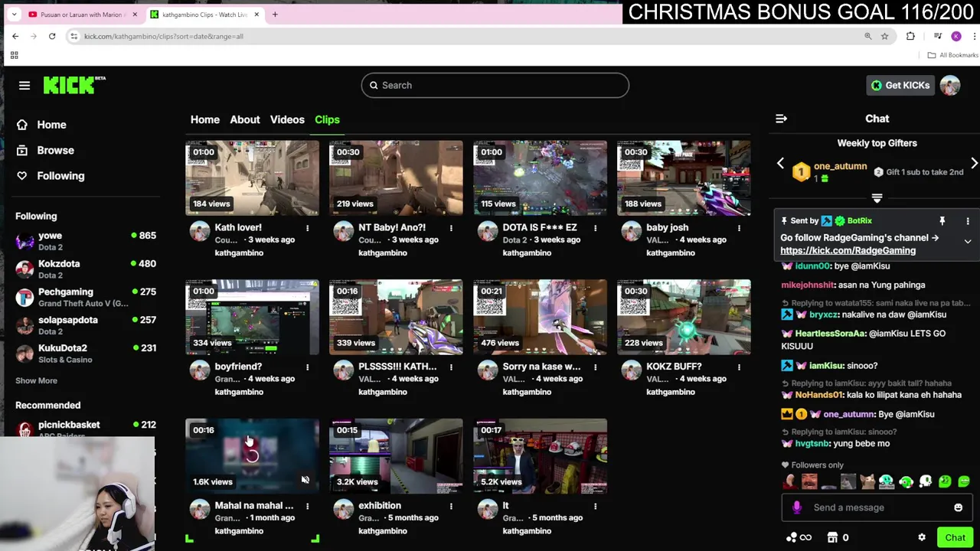The height and width of the screenshot is (551, 980).
Task: Expand the weekly top gifters leaderboard
Action: [877, 198]
